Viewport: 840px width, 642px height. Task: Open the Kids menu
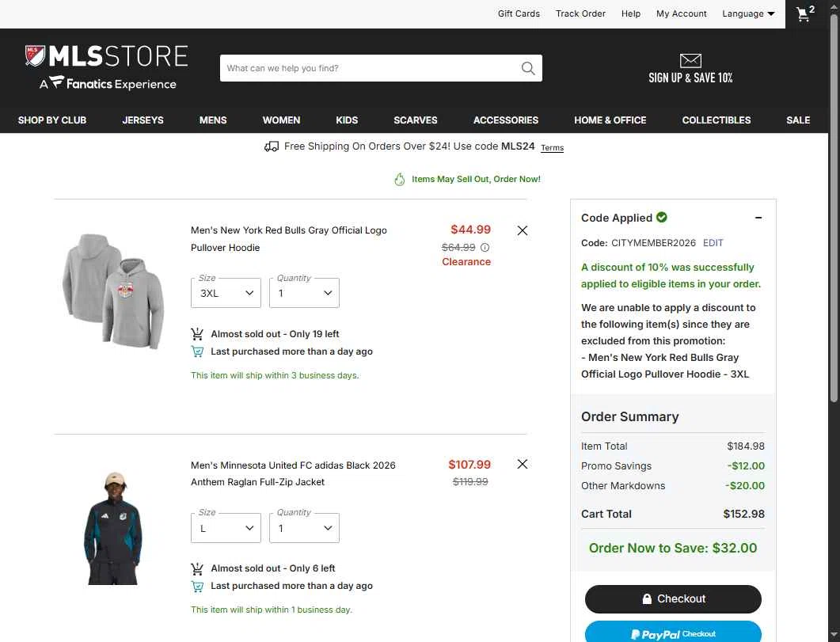pos(347,120)
